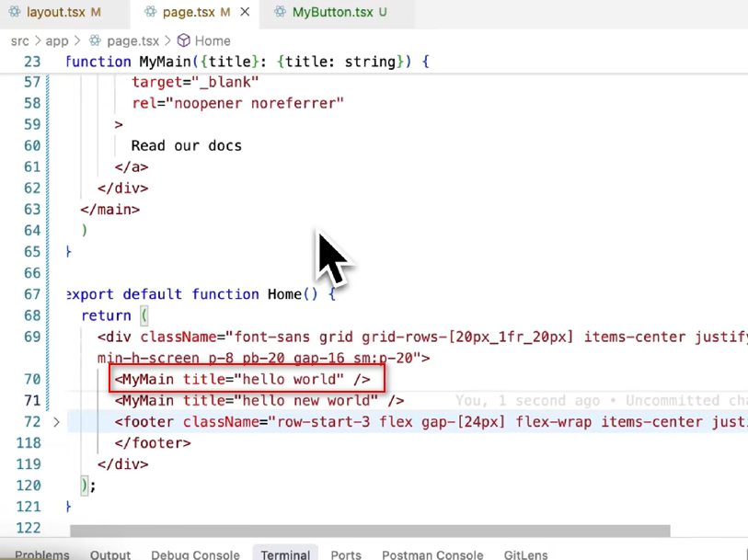Open the GitLens panel tab
The width and height of the screenshot is (748, 560).
pos(525,554)
